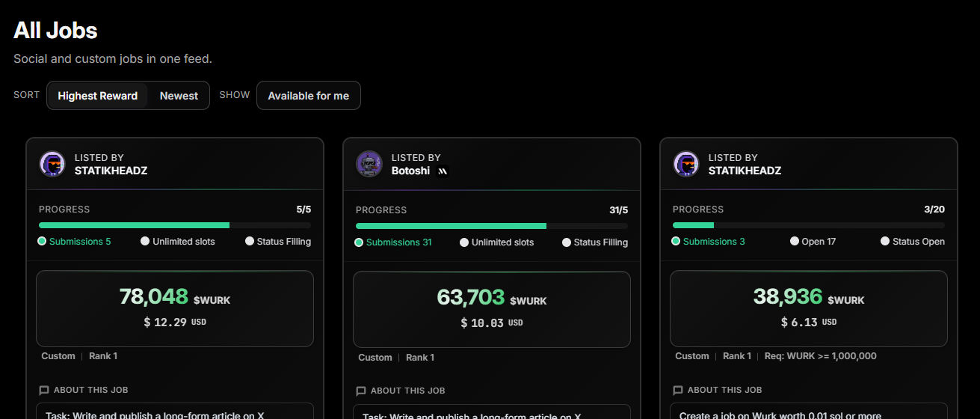This screenshot has width=980, height=419.
Task: Click About This Job icon on second card
Action: coord(361,391)
